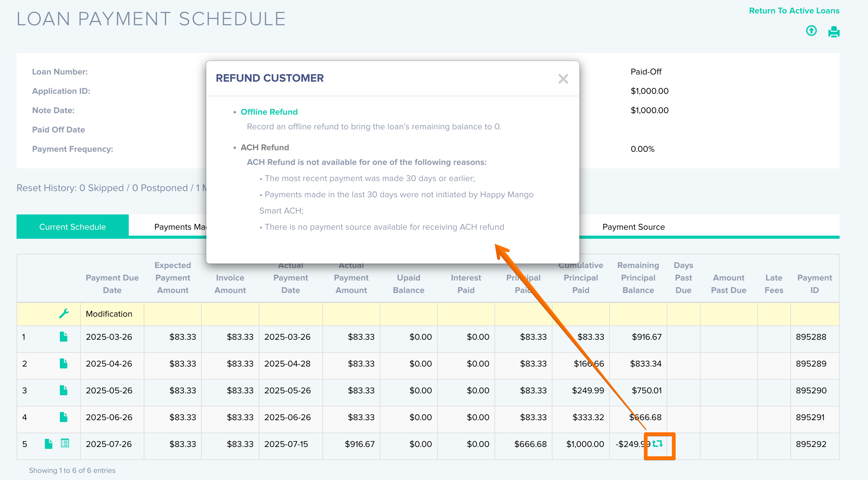This screenshot has height=480, width=868.
Task: Click Return To Active Loans link
Action: pos(794,11)
